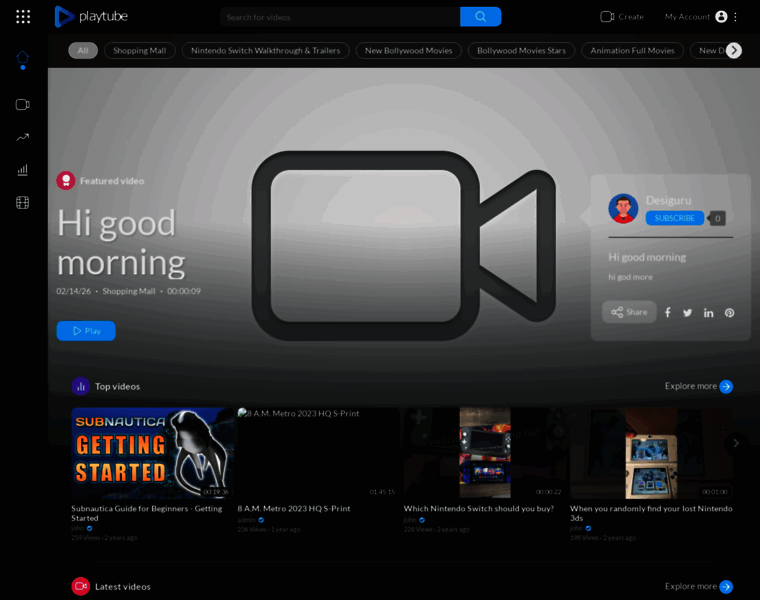Open the apps grid menu icon

pyautogui.click(x=23, y=17)
